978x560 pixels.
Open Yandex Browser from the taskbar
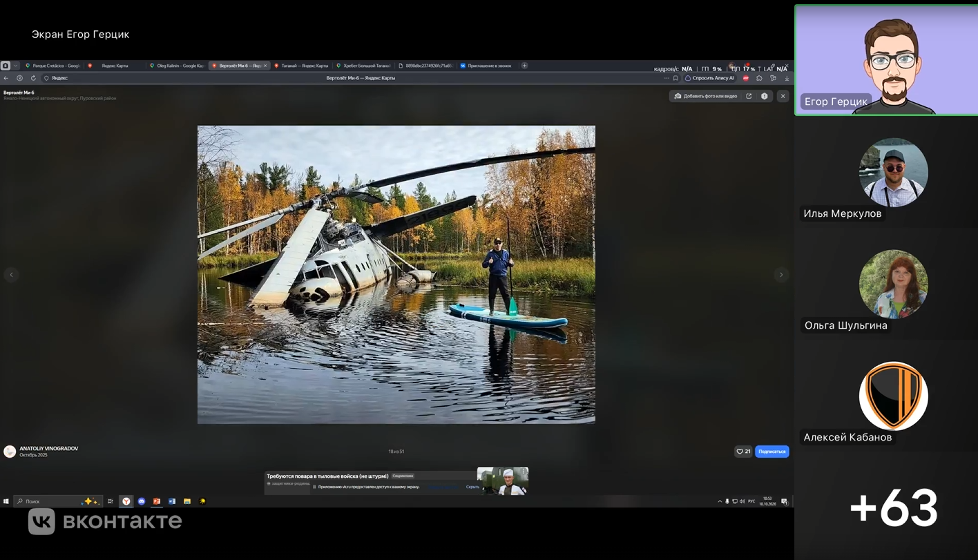click(126, 501)
